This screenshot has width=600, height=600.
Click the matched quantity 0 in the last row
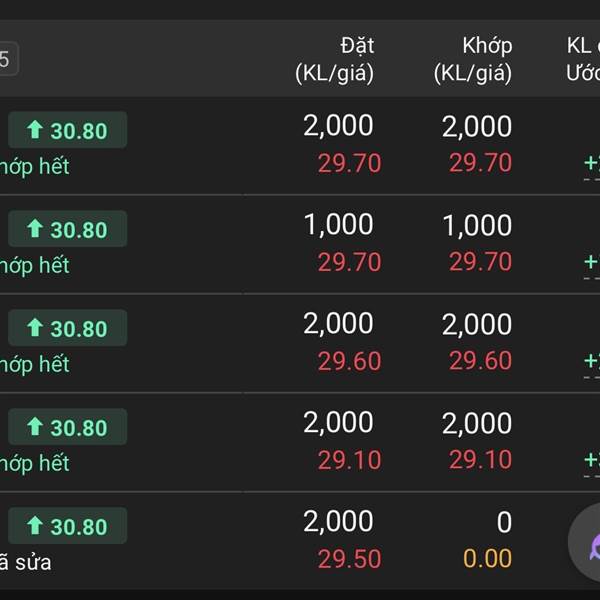[504, 522]
